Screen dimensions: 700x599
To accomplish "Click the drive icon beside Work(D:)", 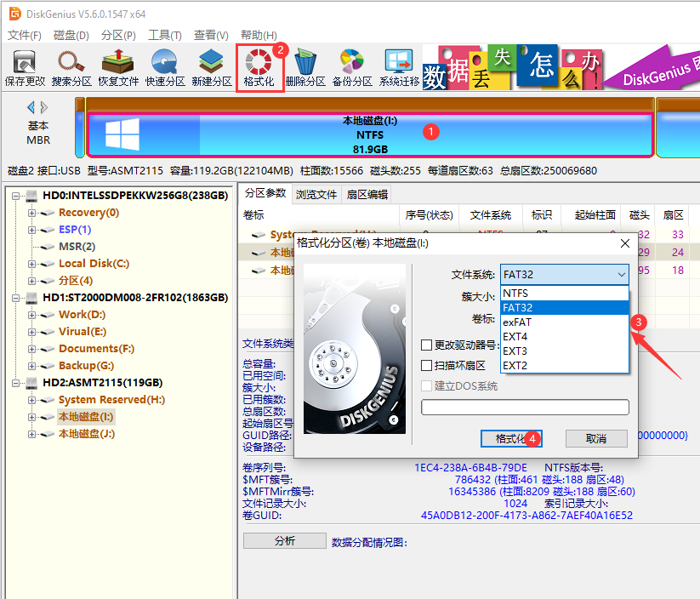I will tap(48, 315).
